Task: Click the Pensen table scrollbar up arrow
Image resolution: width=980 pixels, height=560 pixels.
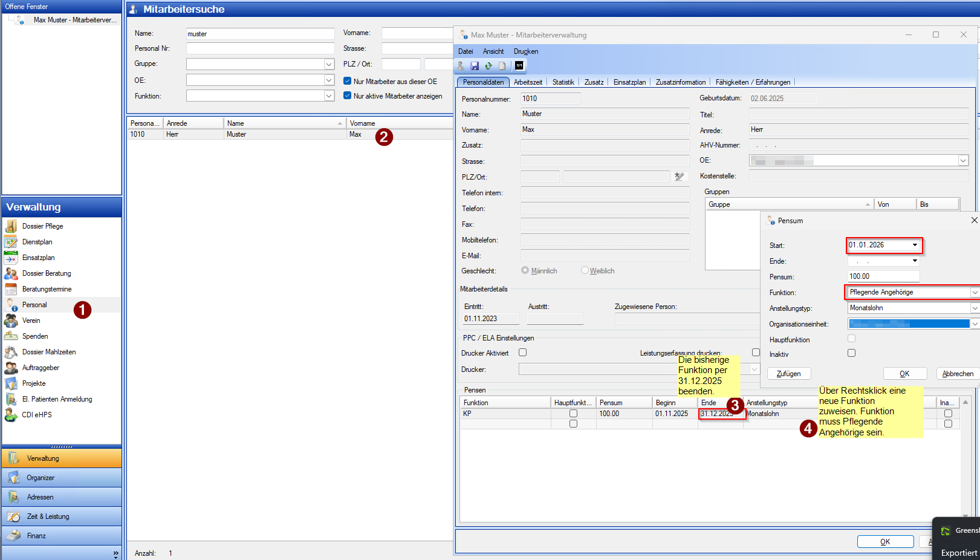Action: (x=965, y=402)
